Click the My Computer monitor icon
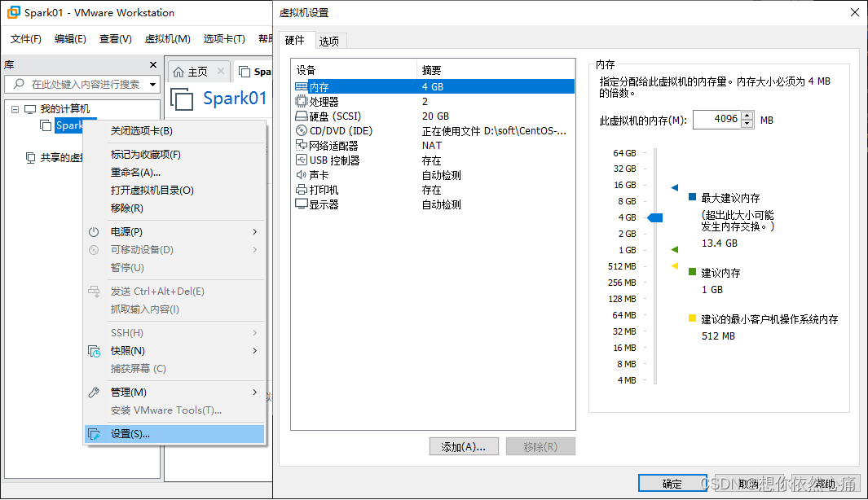This screenshot has width=868, height=500. [x=30, y=109]
